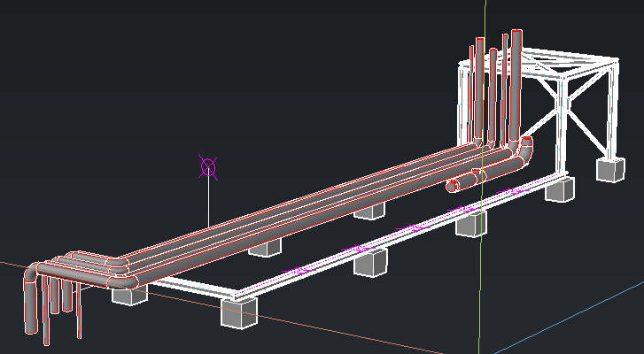Select the footing under the tower's right leg

610,168
